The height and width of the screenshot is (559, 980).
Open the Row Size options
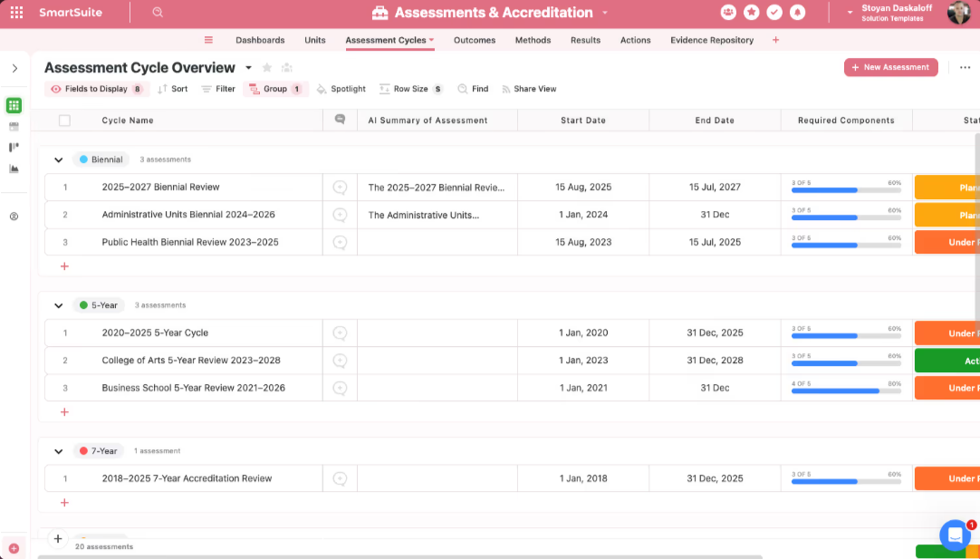point(411,89)
